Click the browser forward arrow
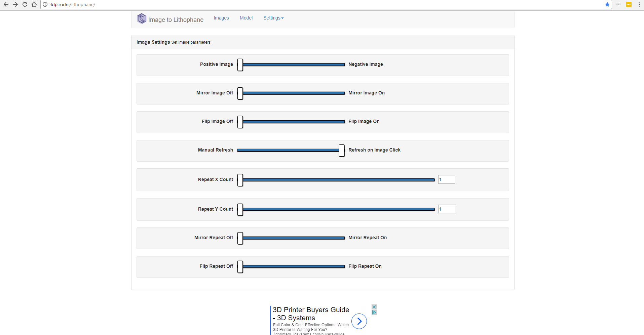644x335 pixels. [15, 4]
